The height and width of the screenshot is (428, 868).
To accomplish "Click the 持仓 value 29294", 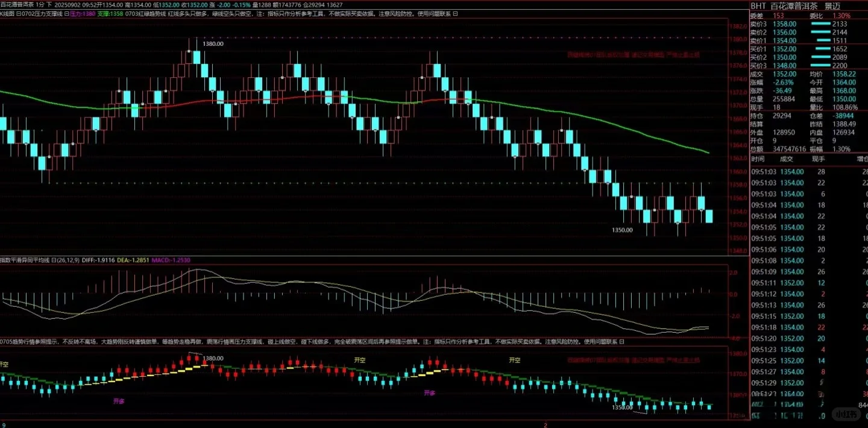I will pyautogui.click(x=782, y=116).
